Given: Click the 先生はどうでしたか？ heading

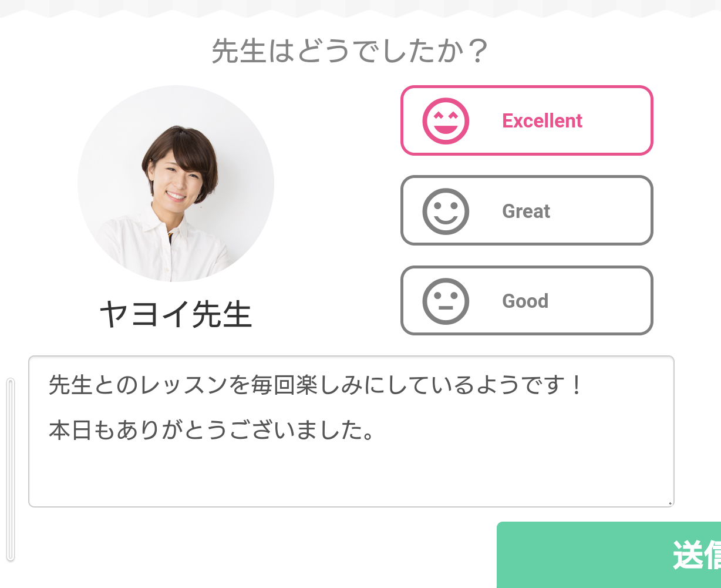Looking at the screenshot, I should coord(349,52).
